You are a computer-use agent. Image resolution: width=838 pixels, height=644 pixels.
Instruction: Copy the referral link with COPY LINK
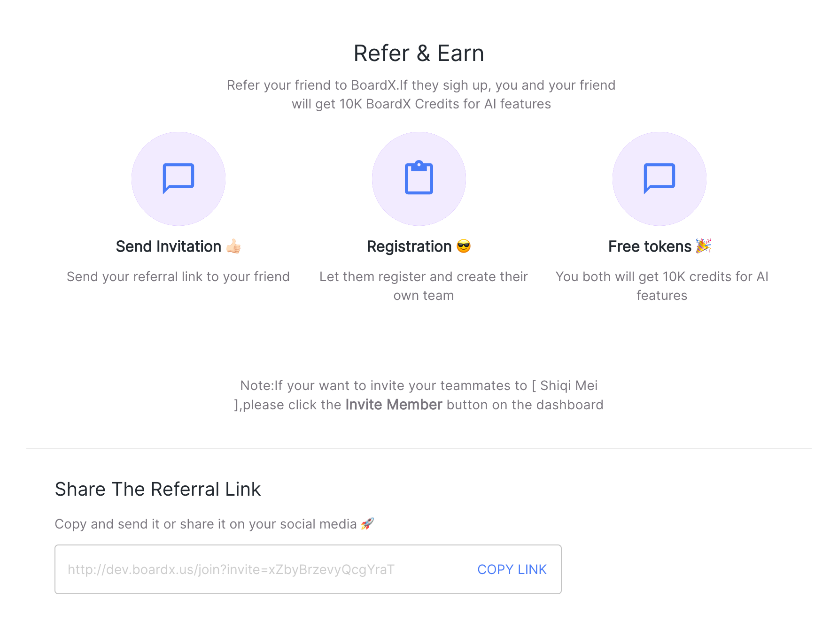pos(512,569)
